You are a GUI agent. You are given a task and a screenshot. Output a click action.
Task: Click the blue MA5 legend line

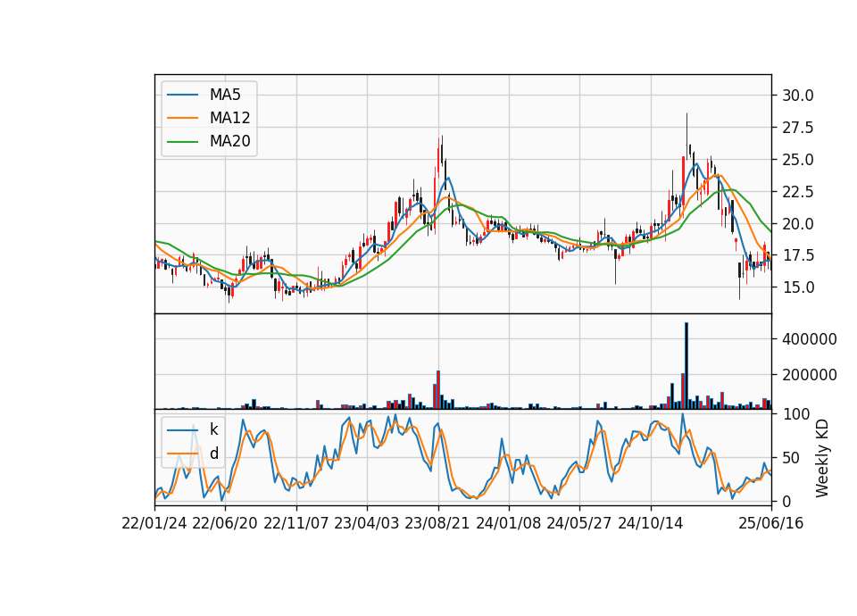[182, 96]
